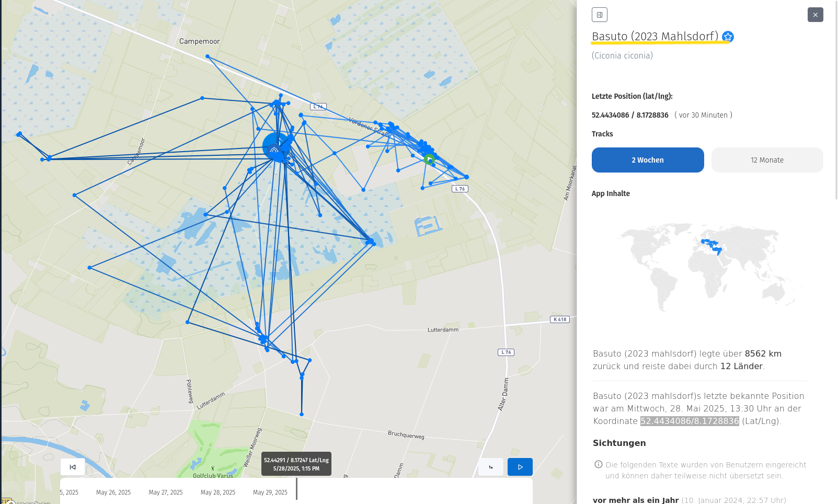
Task: Click the side panel scrollbar
Action: tap(836, 99)
